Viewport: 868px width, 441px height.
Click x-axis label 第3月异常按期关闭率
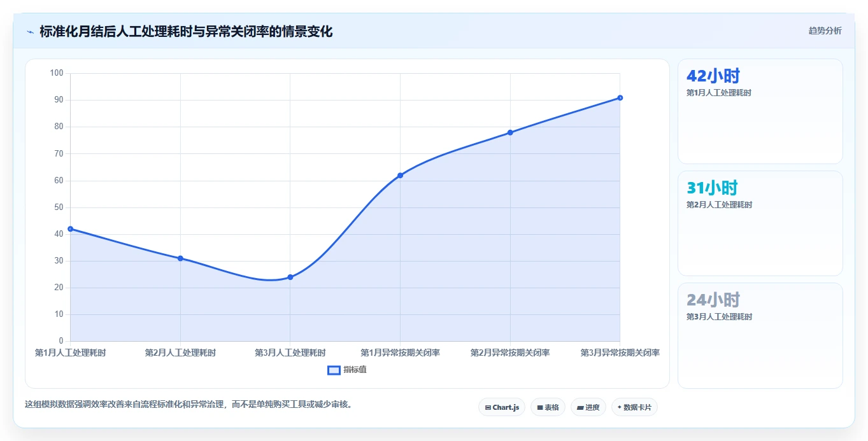point(620,353)
